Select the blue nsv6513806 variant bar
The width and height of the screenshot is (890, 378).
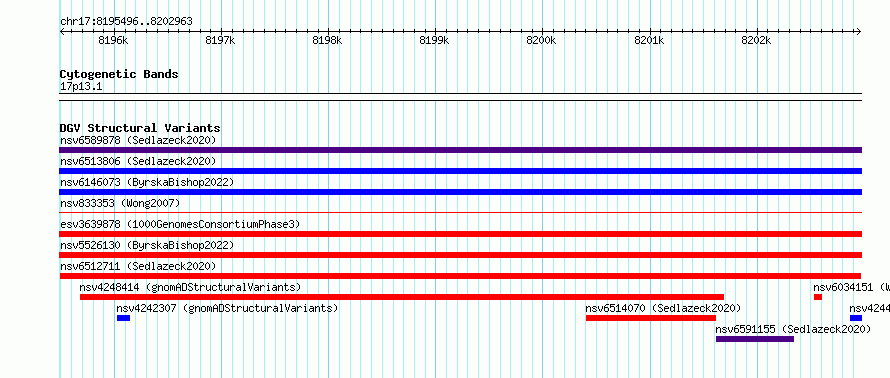(x=460, y=171)
